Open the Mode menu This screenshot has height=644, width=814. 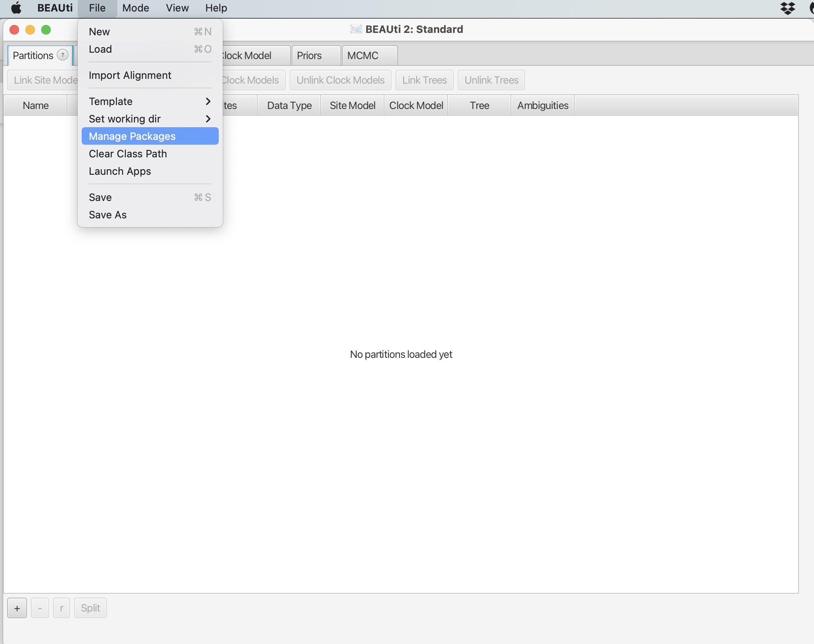(x=136, y=8)
